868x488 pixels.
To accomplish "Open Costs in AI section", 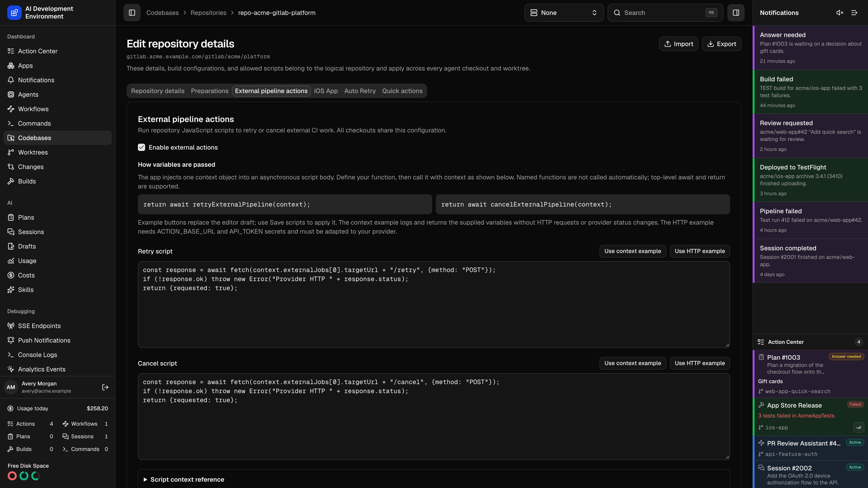I will (x=58, y=275).
